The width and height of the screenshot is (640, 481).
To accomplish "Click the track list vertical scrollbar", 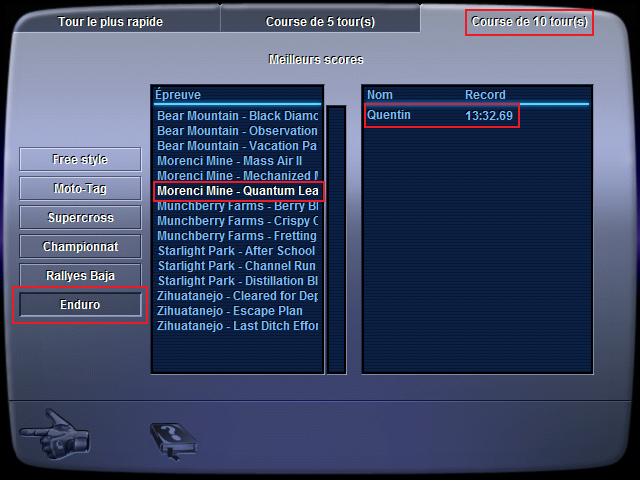I will tap(336, 239).
